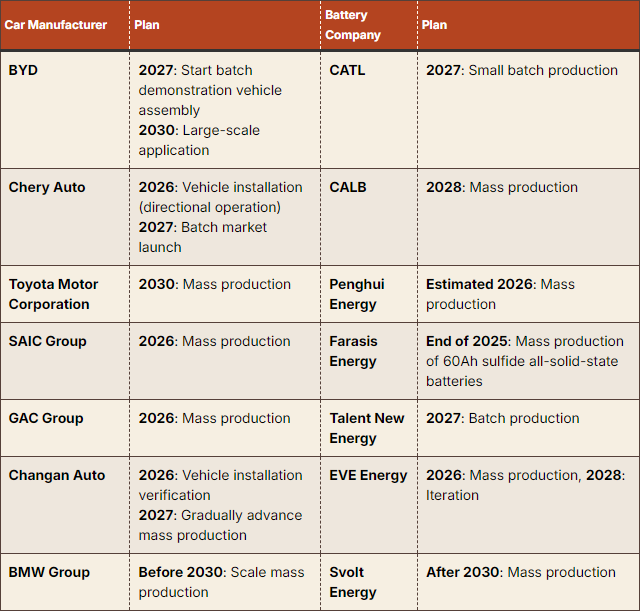The image size is (640, 611).
Task: Select the Chery Auto cell
Action: pyautogui.click(x=47, y=187)
